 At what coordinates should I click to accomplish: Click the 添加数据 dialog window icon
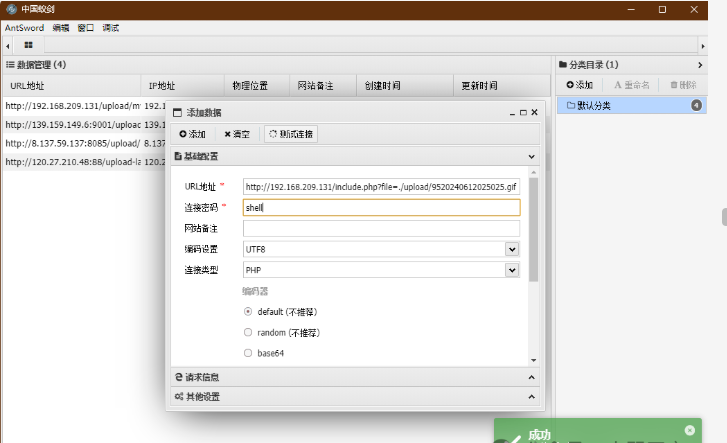(x=177, y=113)
